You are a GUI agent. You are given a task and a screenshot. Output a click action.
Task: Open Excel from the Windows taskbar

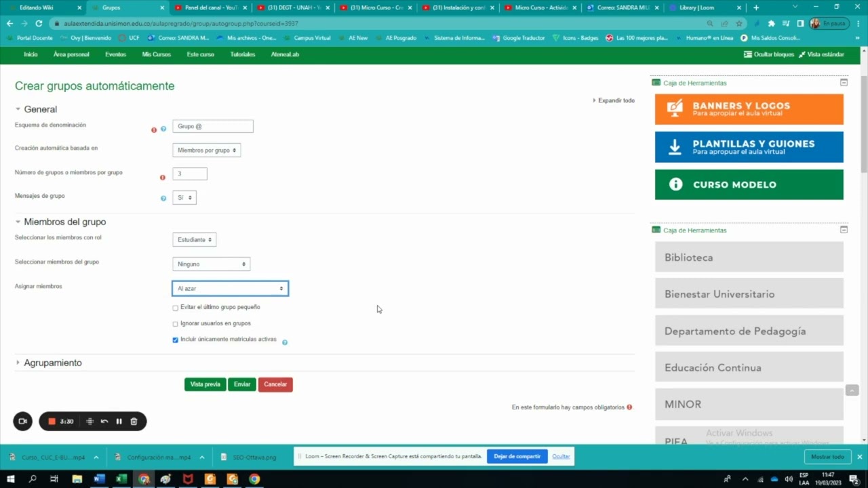point(121,479)
